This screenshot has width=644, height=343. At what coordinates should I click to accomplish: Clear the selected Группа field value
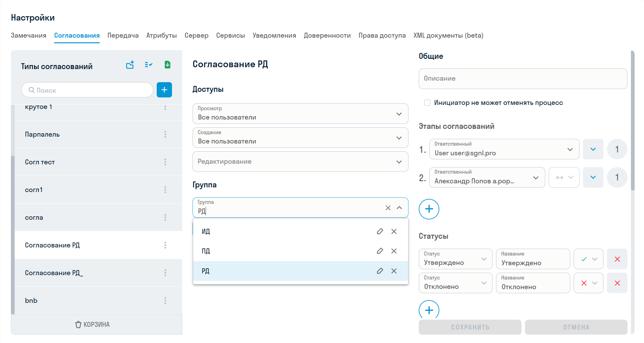[388, 208]
